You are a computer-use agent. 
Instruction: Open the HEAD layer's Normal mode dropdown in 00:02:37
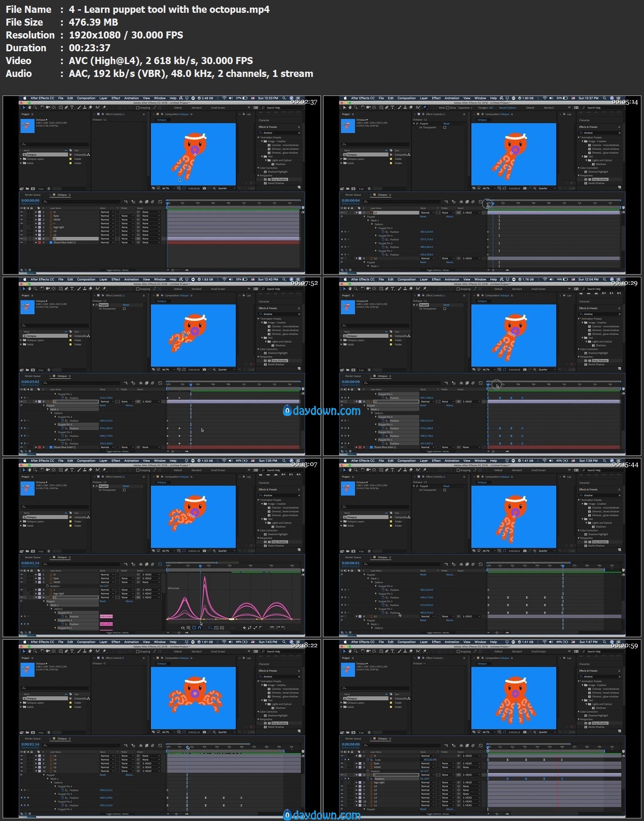[x=107, y=220]
